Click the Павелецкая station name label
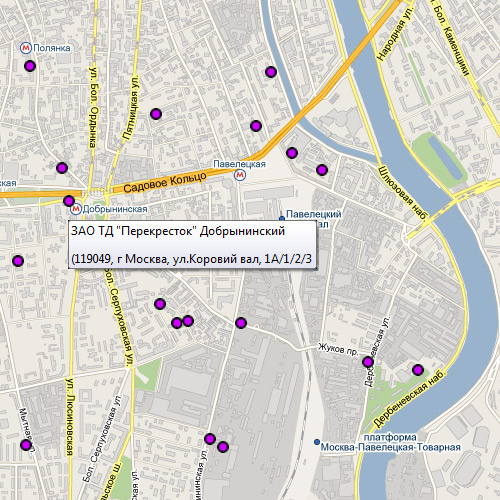Image resolution: width=500 pixels, height=500 pixels. (239, 164)
